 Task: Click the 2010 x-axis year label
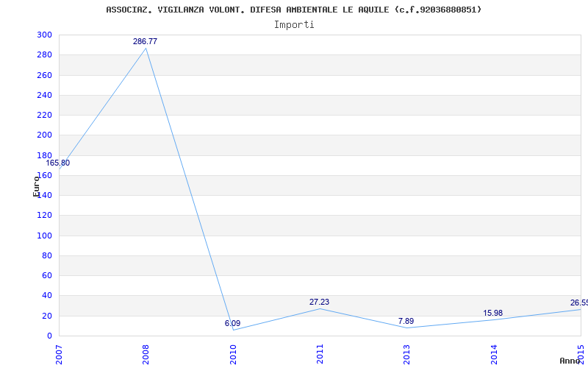pos(233,355)
